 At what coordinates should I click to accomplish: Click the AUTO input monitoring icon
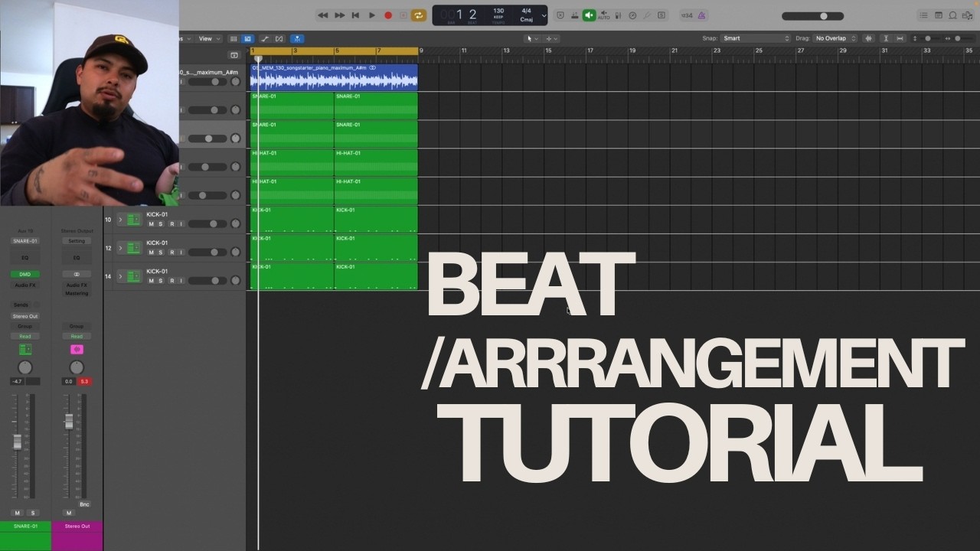(604, 15)
